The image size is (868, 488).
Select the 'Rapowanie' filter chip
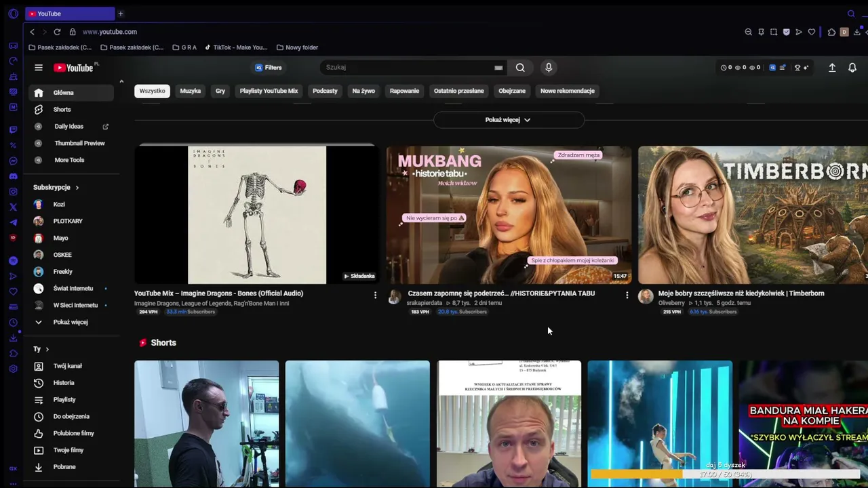(404, 91)
